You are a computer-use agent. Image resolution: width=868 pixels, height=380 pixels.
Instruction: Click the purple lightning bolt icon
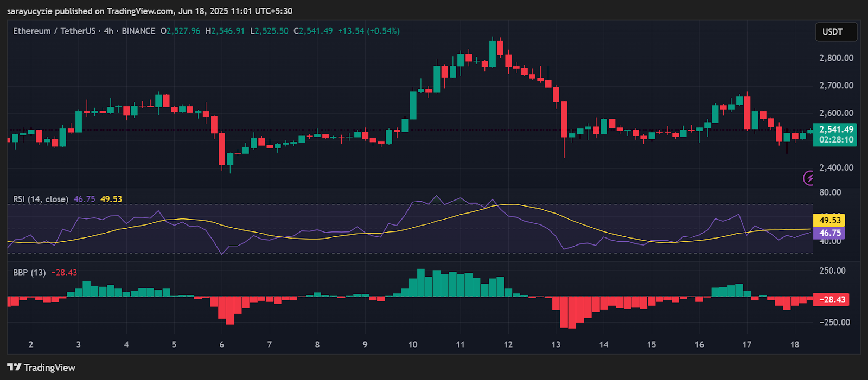[x=809, y=178]
